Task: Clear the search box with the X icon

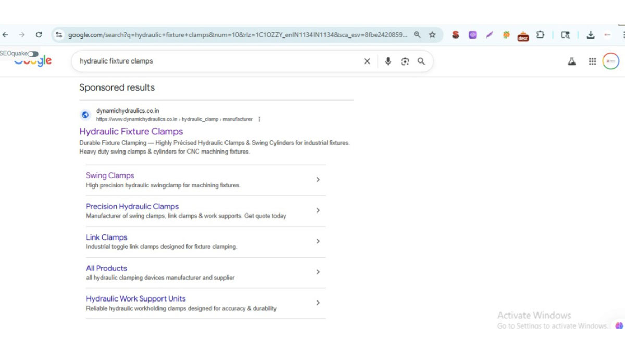Action: point(367,61)
